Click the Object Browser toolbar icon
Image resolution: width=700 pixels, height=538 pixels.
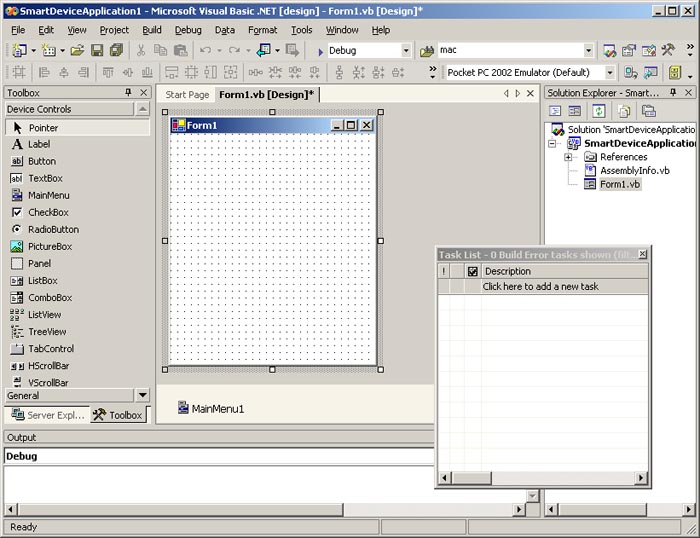[x=649, y=50]
